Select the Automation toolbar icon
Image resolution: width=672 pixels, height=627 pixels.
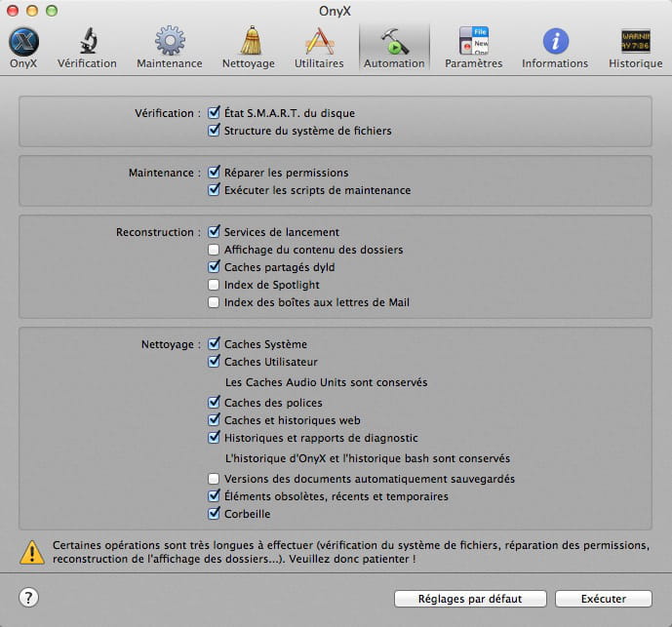point(394,43)
